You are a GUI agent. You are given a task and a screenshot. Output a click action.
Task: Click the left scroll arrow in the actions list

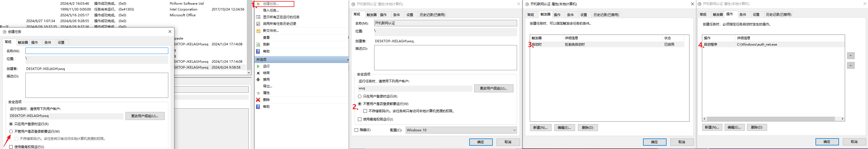[705, 119]
